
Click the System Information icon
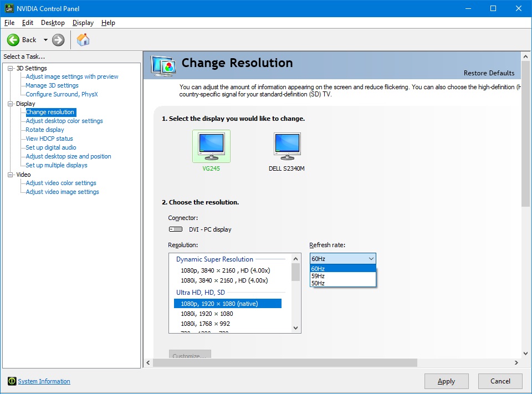click(x=12, y=381)
